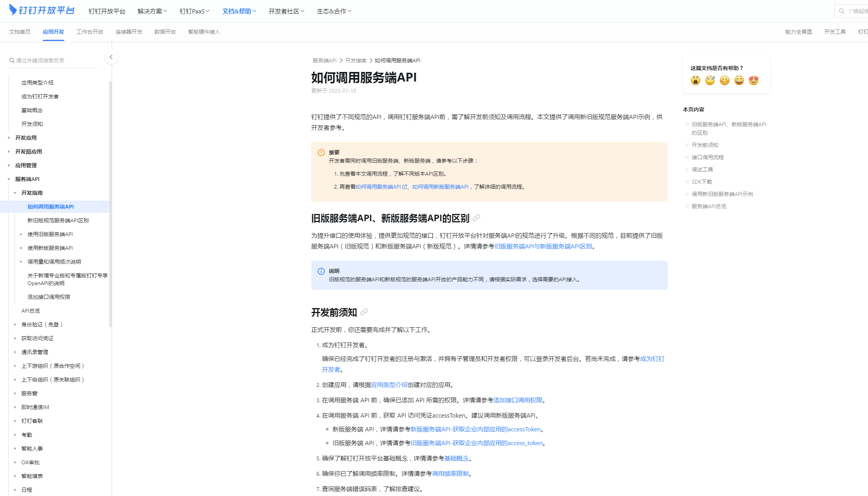Collapse the sidebar with the chevron button
Image resolution: width=868 pixels, height=496 pixels.
111,57
